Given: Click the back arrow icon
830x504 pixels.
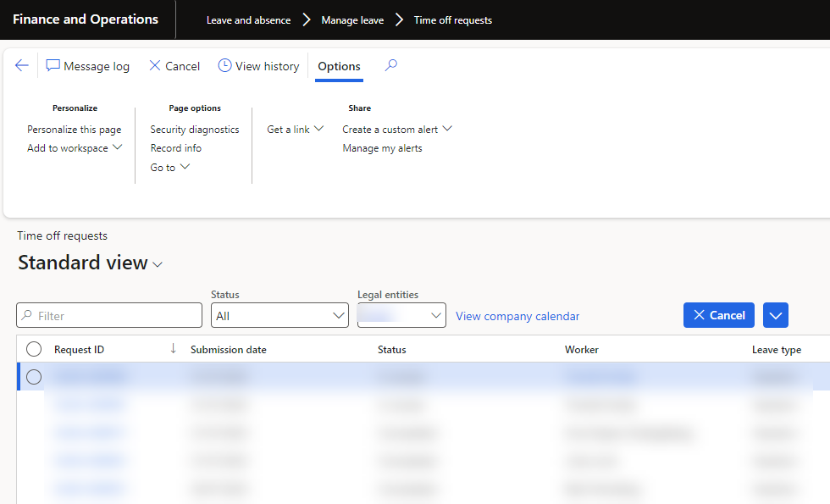Looking at the screenshot, I should 22,66.
